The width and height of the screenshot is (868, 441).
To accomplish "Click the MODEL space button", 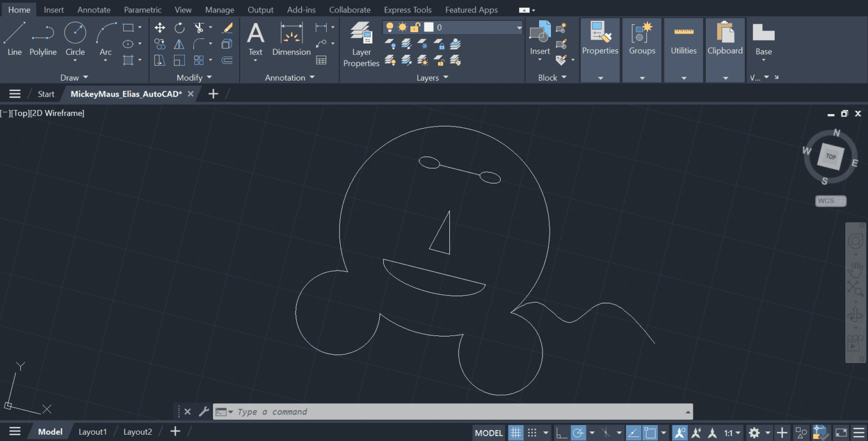I will click(489, 433).
